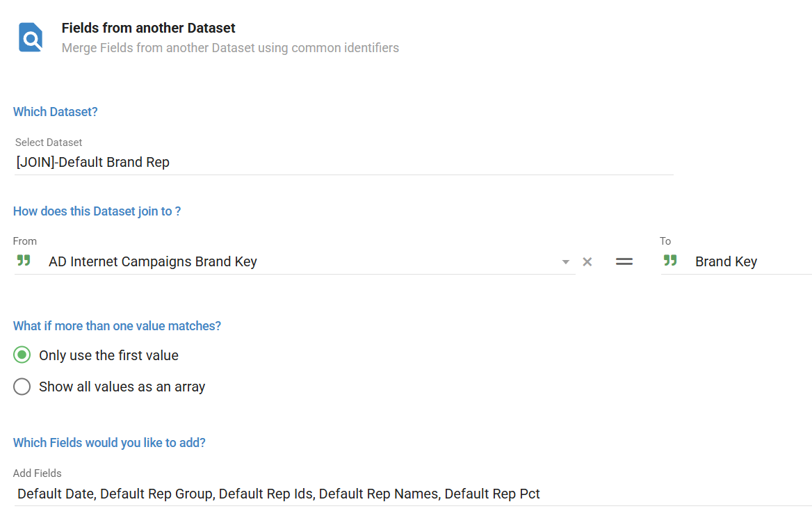Screen dimensions: 812x527
Task: Click the green quote icon beside From field
Action: (24, 261)
